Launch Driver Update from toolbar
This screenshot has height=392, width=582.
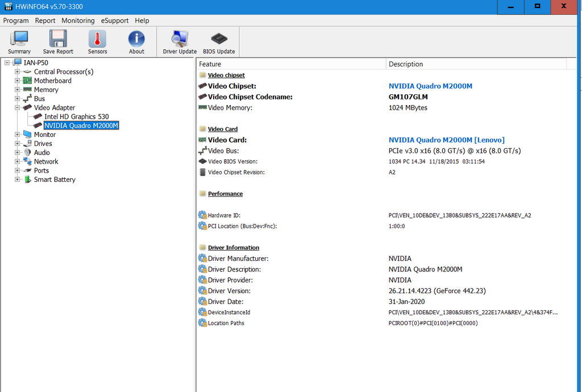(x=180, y=39)
